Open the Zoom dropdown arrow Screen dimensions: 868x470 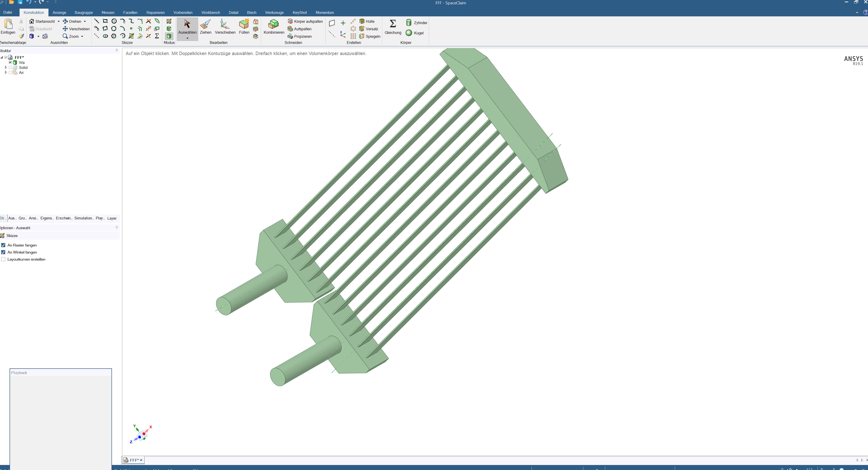82,36
